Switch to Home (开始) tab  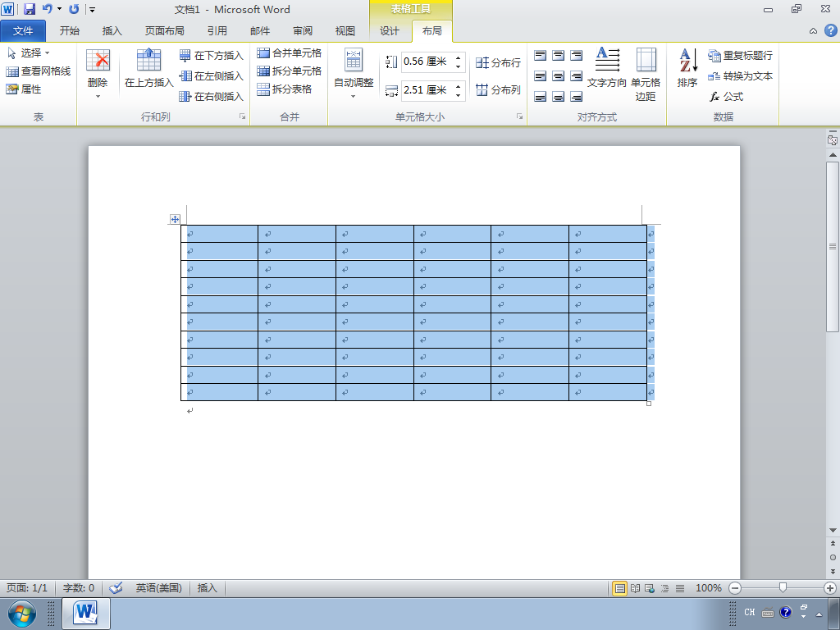(70, 31)
